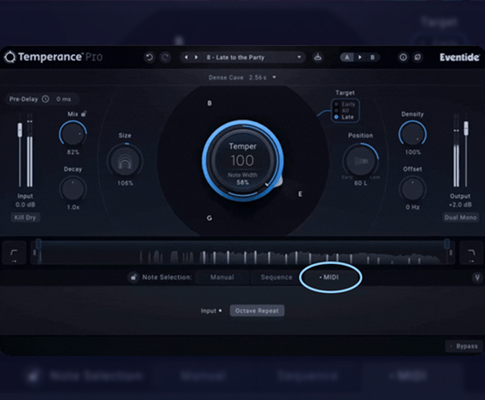Set Target to All

(x=342, y=110)
